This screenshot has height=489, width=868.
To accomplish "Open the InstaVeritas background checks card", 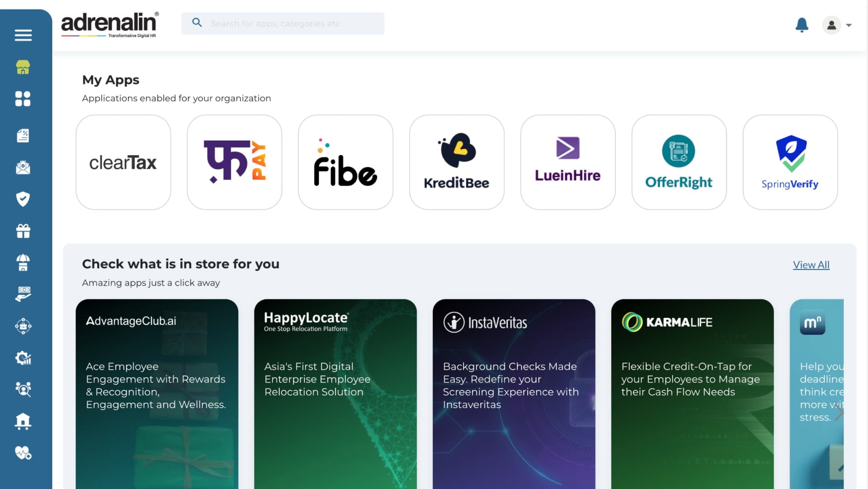I will click(514, 394).
